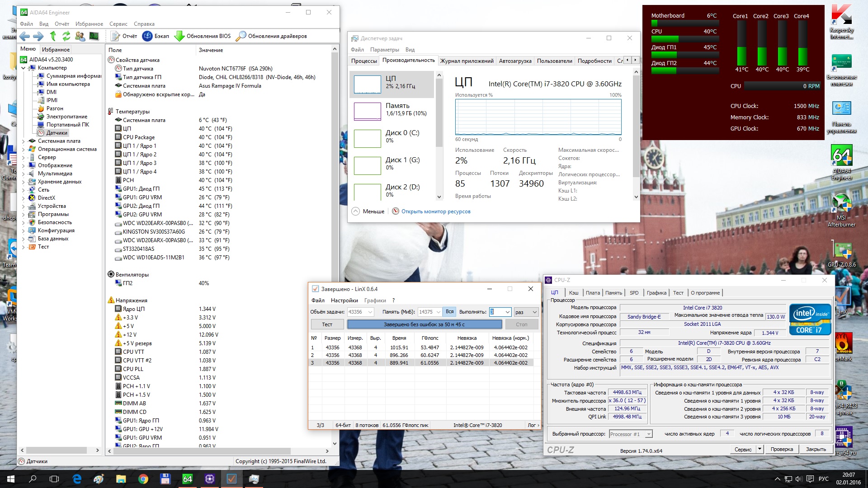Click the Обновления BIOS green arrow
The width and height of the screenshot is (868, 488).
(179, 36)
